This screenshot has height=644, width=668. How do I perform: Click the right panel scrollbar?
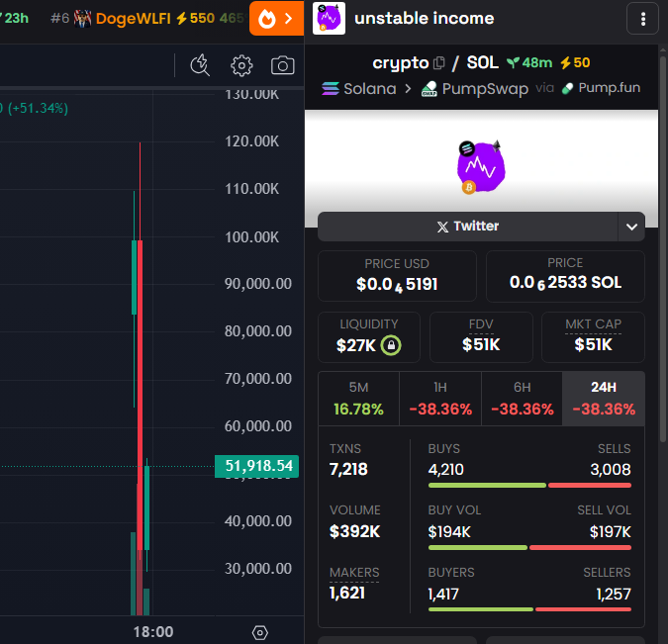[663, 247]
